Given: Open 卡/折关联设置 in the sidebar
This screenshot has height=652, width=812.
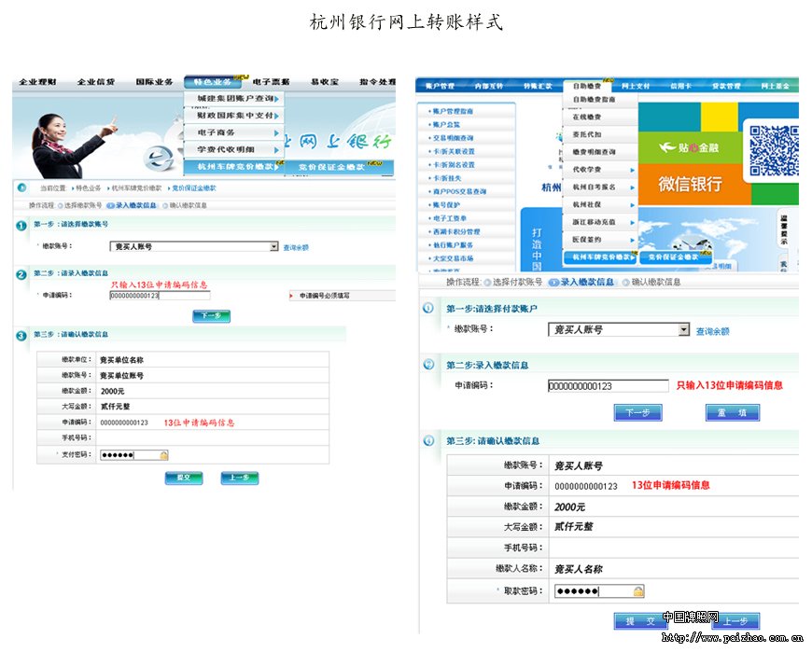Looking at the screenshot, I should pyautogui.click(x=454, y=152).
